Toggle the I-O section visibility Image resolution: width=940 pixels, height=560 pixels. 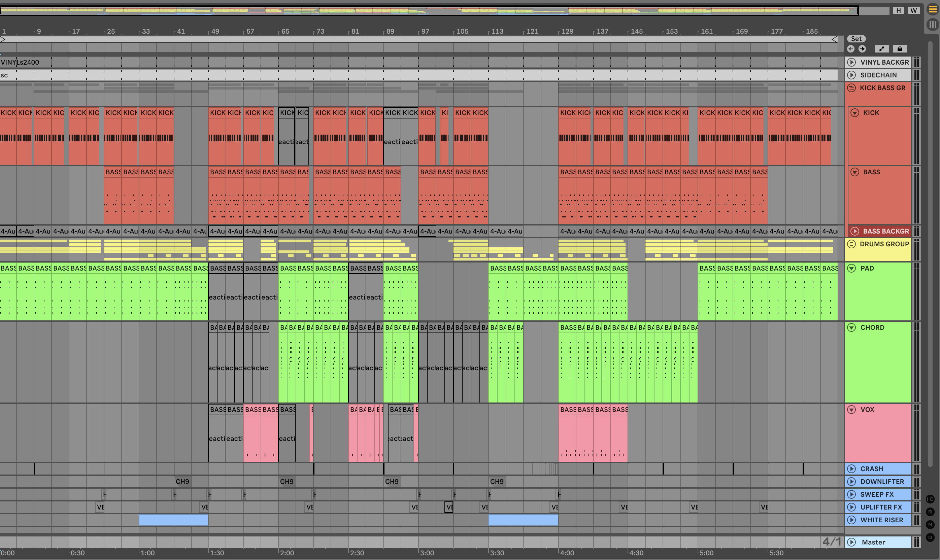tap(930, 499)
